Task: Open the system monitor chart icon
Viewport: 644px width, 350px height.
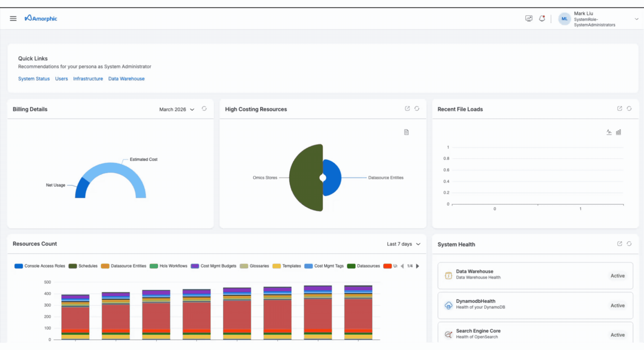Action: coord(529,18)
